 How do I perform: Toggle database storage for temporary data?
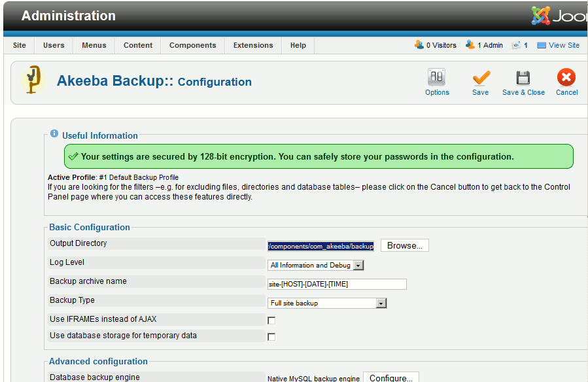[271, 337]
